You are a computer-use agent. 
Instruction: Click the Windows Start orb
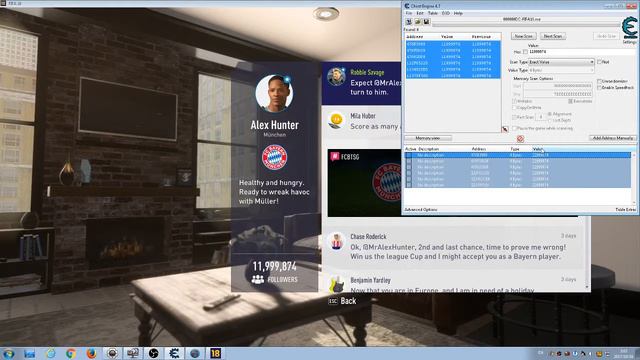click(8, 353)
